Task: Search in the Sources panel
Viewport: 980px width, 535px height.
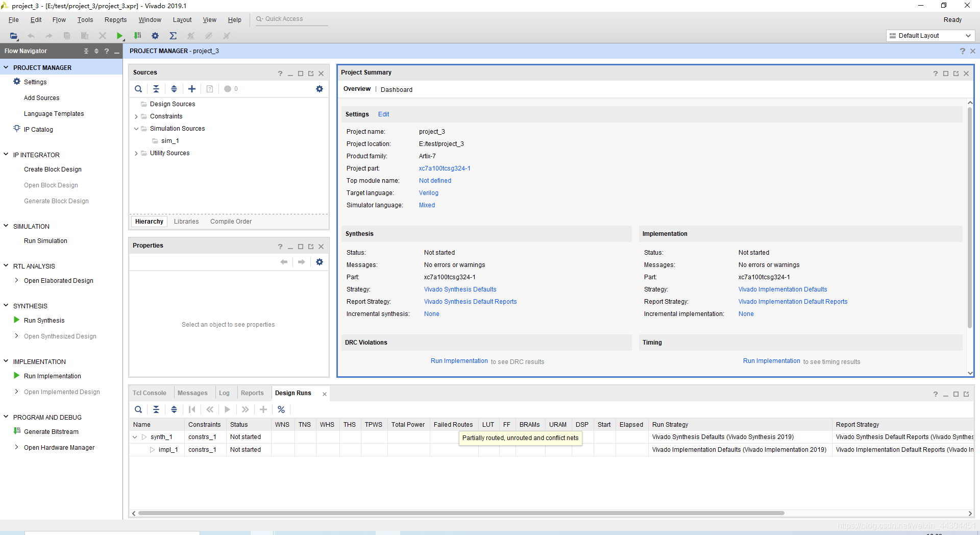Action: [x=138, y=89]
